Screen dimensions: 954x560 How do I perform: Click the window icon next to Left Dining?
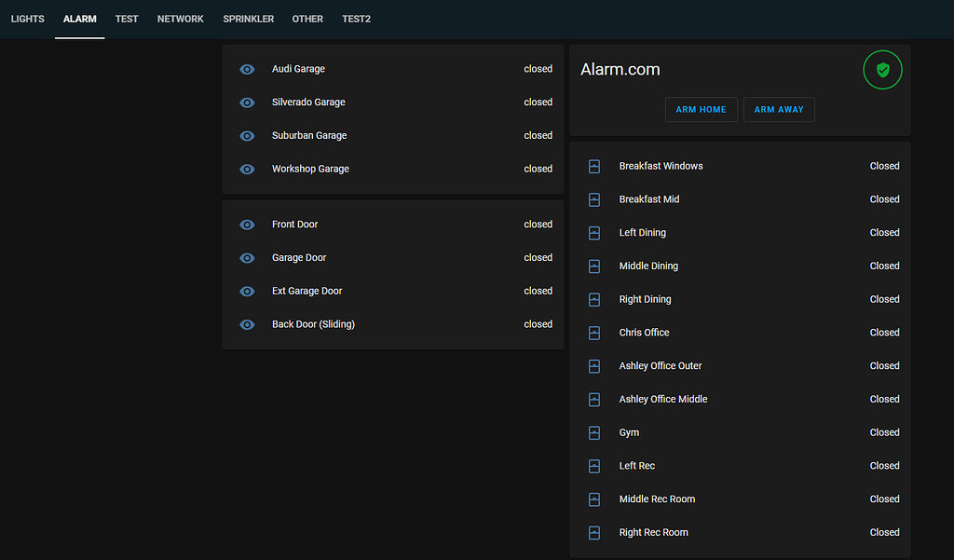point(594,233)
